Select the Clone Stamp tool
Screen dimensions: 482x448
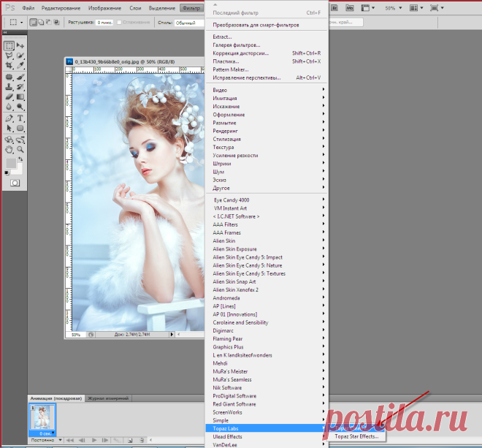point(9,87)
